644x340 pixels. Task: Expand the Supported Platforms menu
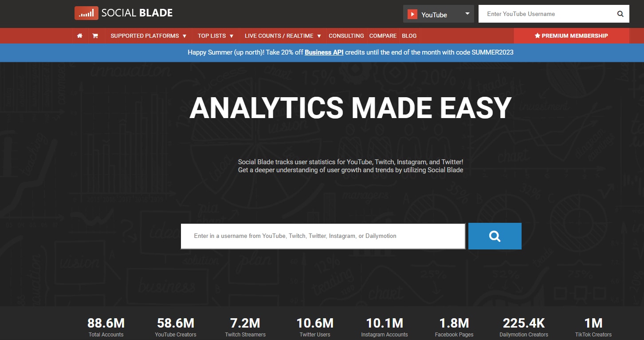149,36
